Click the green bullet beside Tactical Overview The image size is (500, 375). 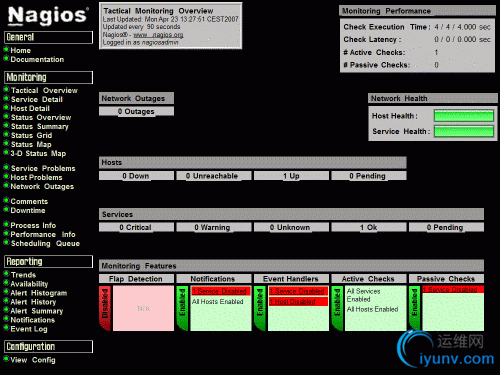point(6,90)
